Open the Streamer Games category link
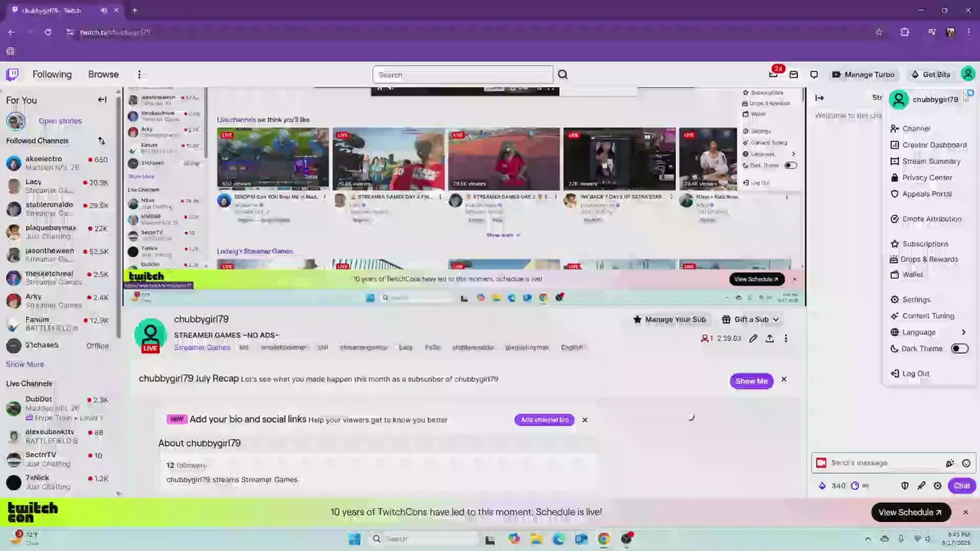The width and height of the screenshot is (980, 551). click(202, 347)
